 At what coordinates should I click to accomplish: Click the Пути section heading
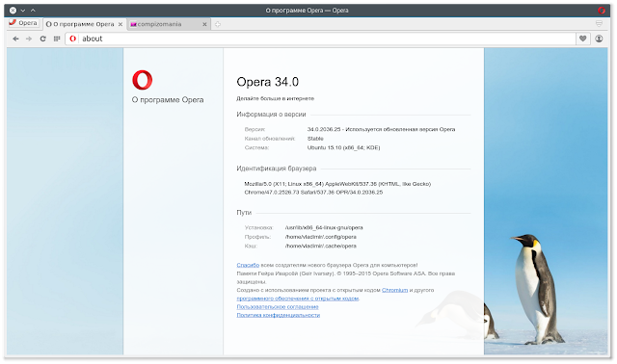pyautogui.click(x=244, y=212)
